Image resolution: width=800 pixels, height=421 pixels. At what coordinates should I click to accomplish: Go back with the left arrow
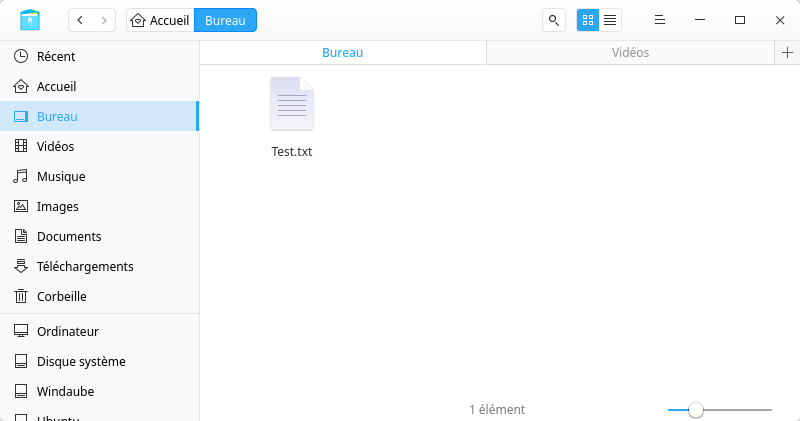click(80, 20)
